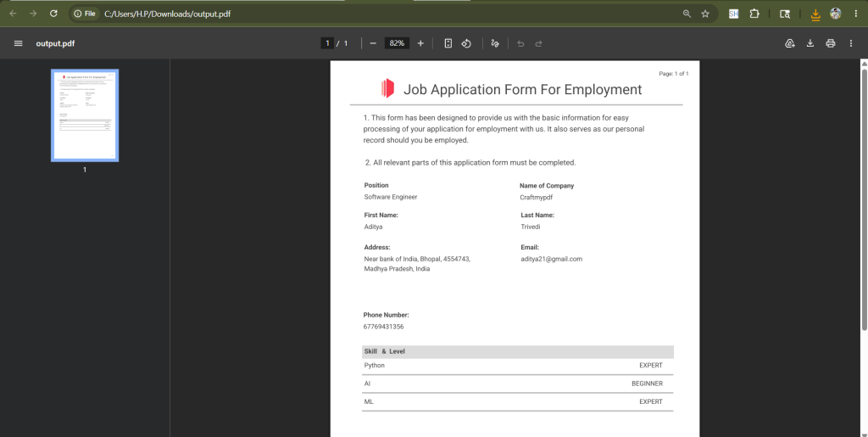
Task: Click the email aditya21@gmail.com
Action: pyautogui.click(x=551, y=259)
